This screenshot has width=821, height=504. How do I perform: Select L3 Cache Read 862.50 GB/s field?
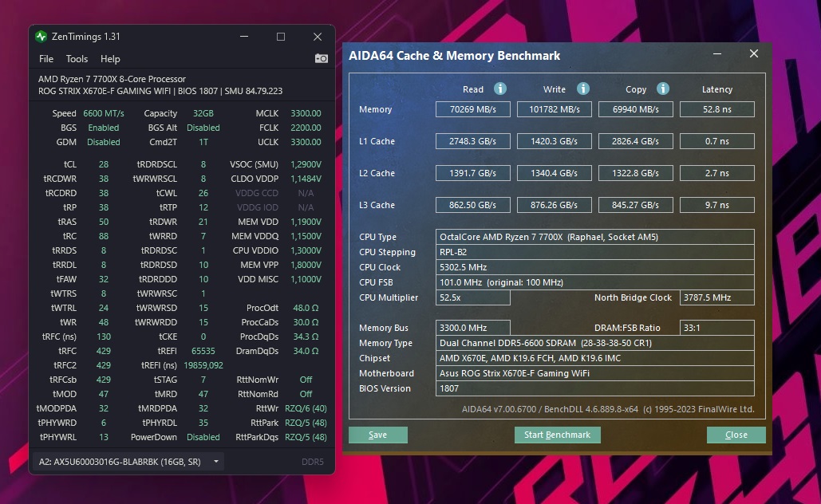(473, 205)
